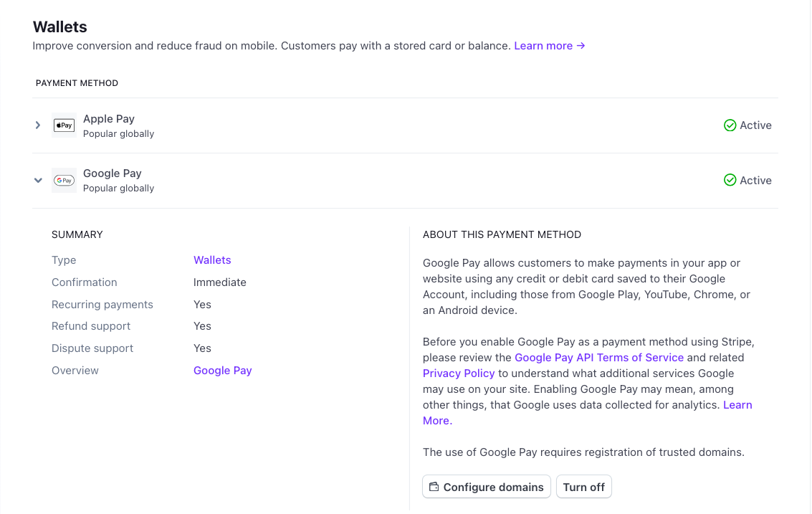Click the Google Pay logo icon
Screen dimensions: 812x514
tap(64, 181)
